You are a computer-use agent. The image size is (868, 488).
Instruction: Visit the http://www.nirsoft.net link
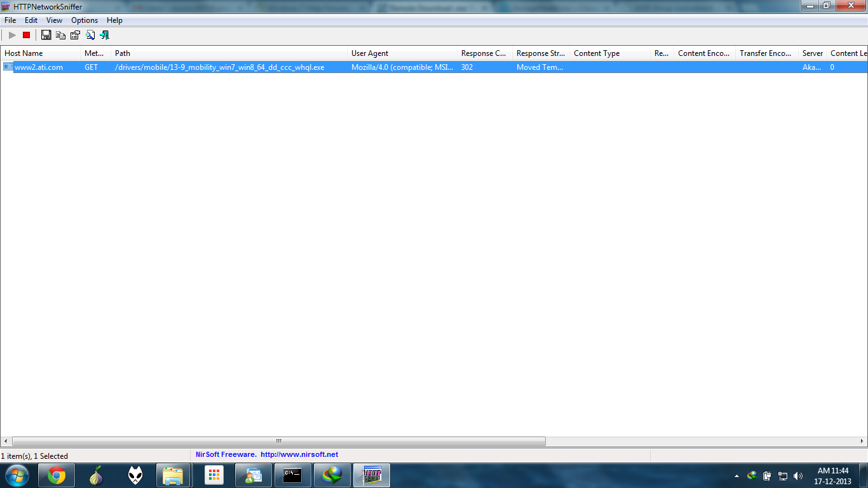click(299, 455)
